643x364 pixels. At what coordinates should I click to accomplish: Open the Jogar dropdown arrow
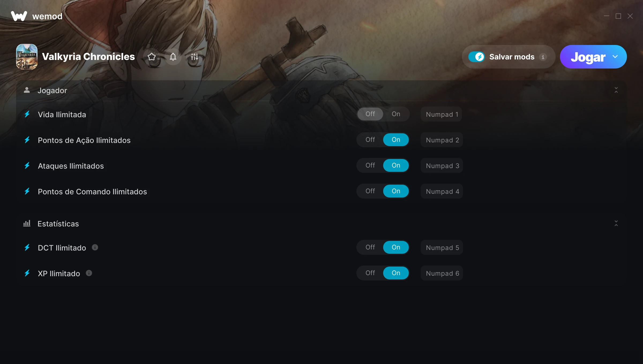615,57
